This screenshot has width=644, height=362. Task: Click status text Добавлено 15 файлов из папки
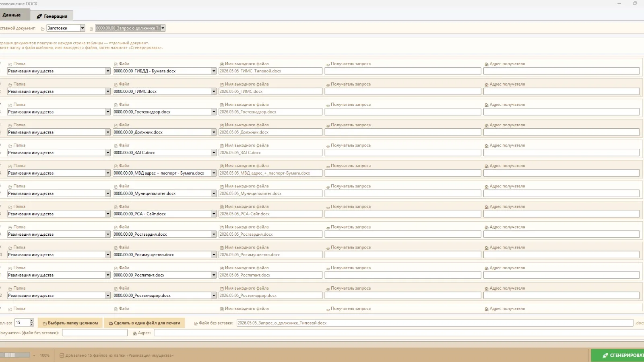[120, 356]
